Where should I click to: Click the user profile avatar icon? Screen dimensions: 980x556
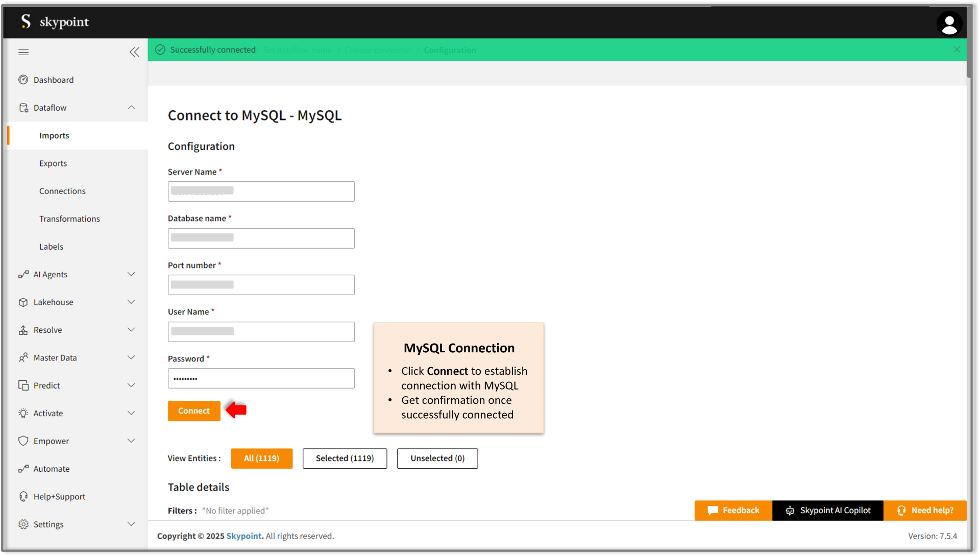pyautogui.click(x=949, y=23)
